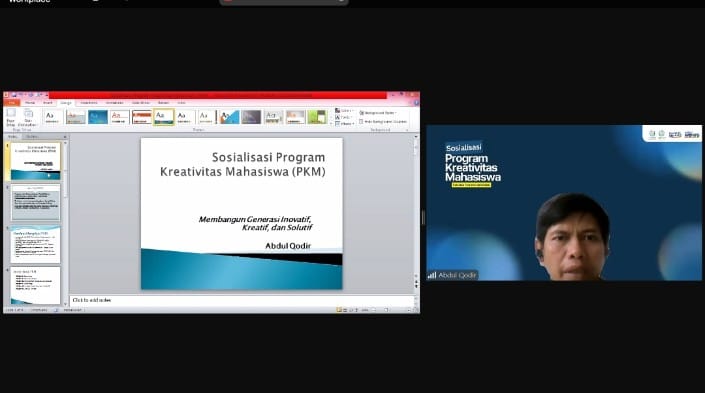
Task: Apply the theme with blue diagonal corner
Action: pos(229,117)
